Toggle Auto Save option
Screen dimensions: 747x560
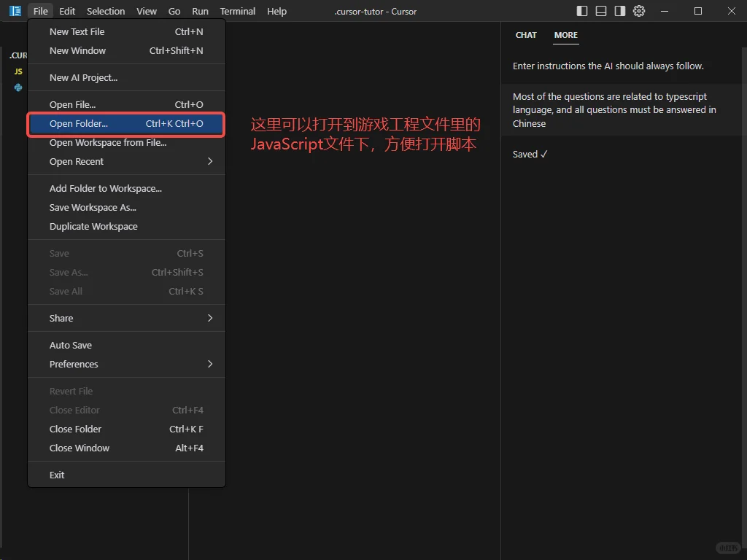(126, 345)
